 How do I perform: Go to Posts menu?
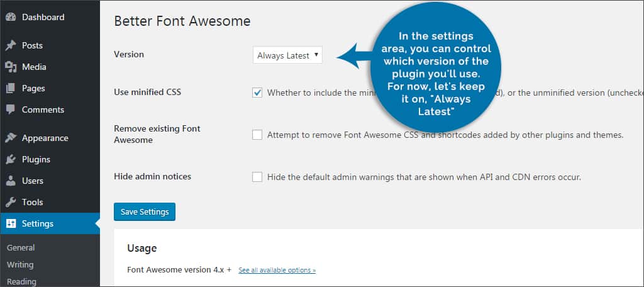(x=32, y=46)
